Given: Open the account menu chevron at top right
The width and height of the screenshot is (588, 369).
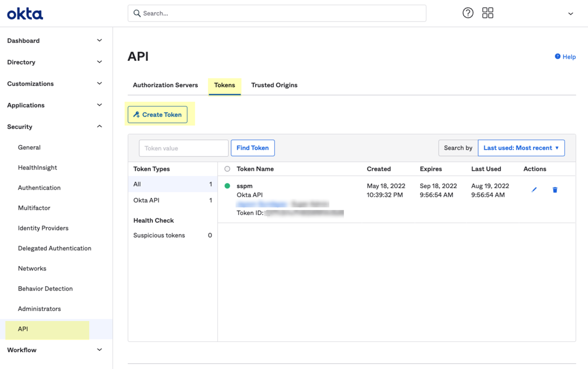Looking at the screenshot, I should (570, 13).
